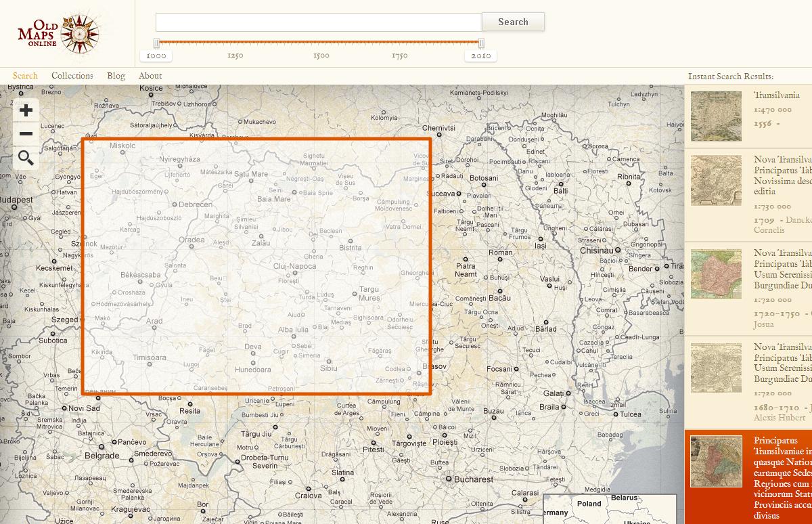Open the Search tab

(x=25, y=76)
